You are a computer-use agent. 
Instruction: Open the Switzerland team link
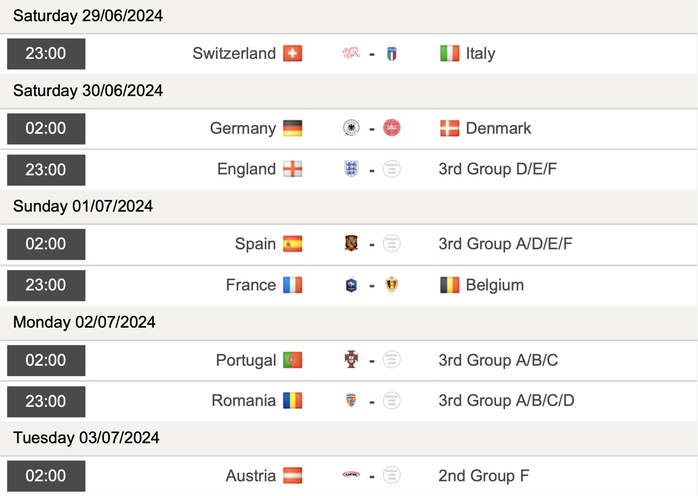tap(234, 53)
